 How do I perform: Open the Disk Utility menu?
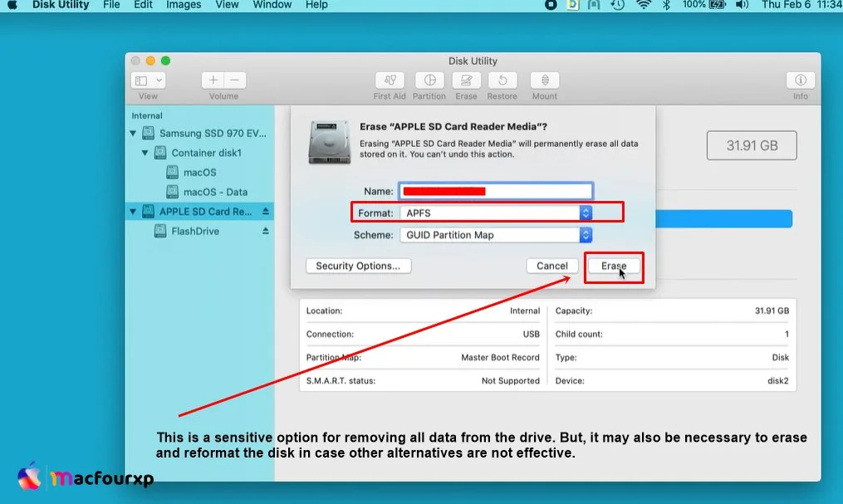click(61, 5)
